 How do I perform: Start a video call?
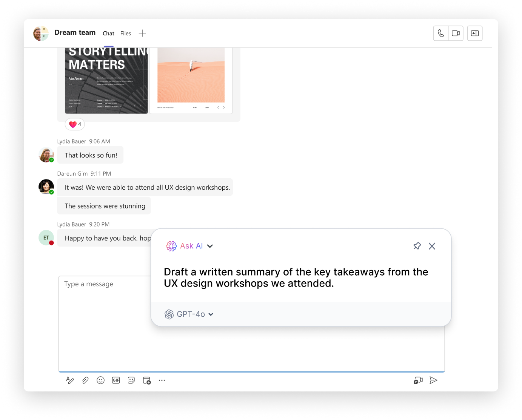click(x=456, y=33)
